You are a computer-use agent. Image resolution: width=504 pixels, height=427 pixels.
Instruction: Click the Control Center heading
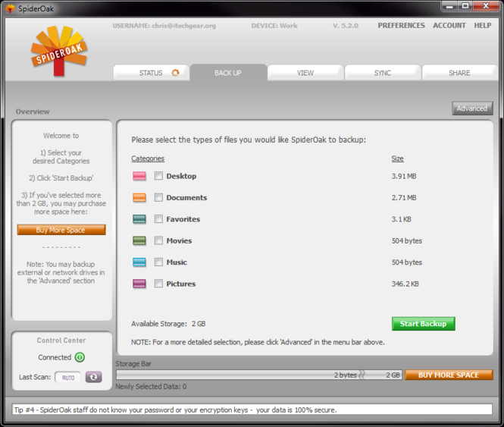[61, 341]
